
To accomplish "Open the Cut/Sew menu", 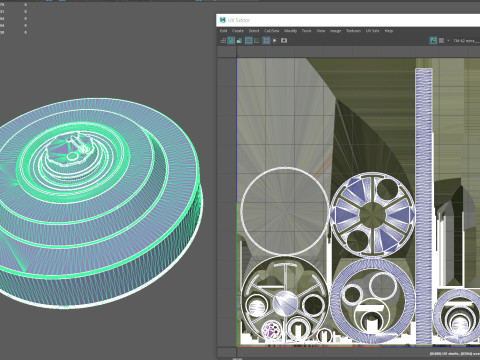I will pyautogui.click(x=272, y=31).
